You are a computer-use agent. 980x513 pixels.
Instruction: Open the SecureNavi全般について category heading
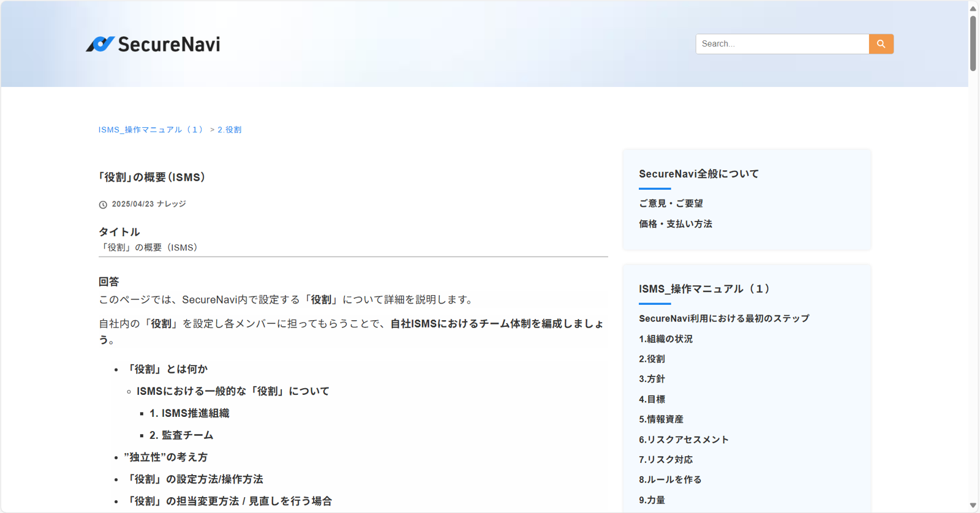[x=699, y=174]
